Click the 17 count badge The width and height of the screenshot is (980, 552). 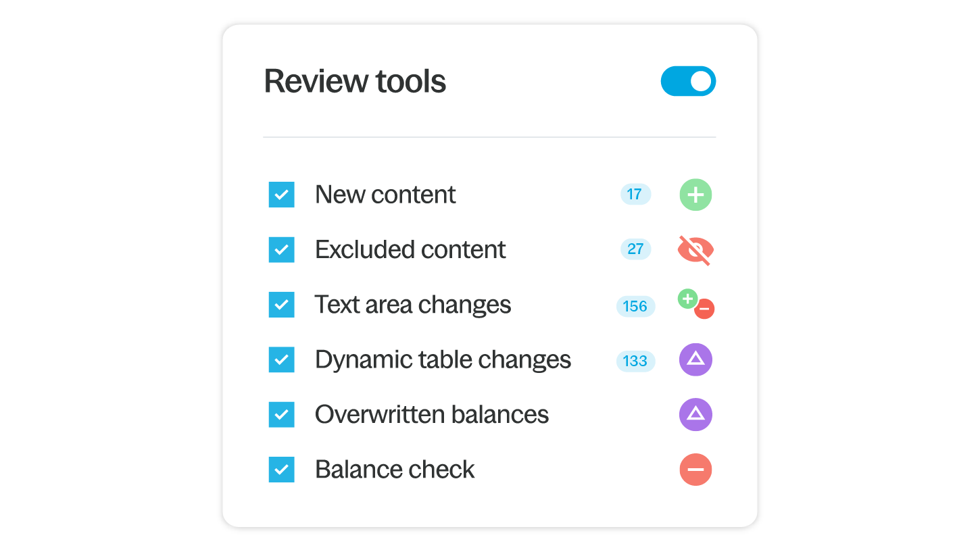point(635,195)
